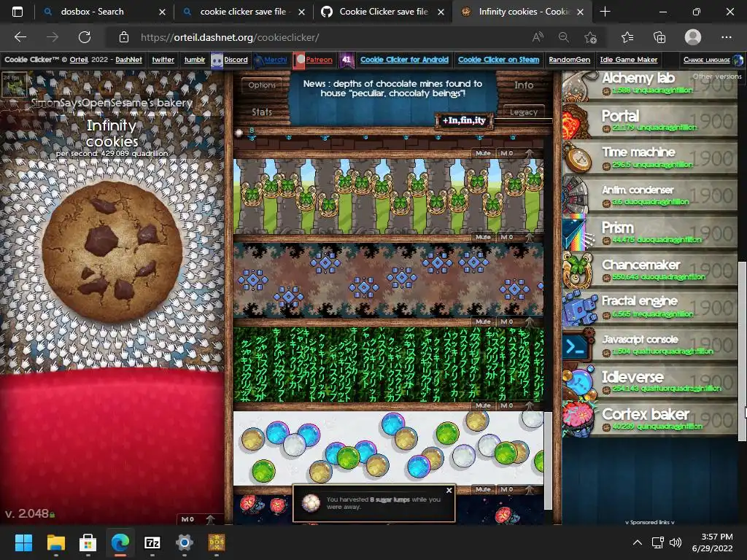Buy a Chancemaker via its clover icon
This screenshot has width=747, height=560.
click(x=578, y=270)
